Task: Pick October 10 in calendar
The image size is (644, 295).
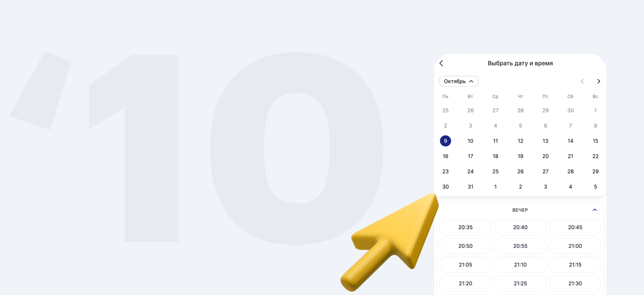Action: pos(470,141)
